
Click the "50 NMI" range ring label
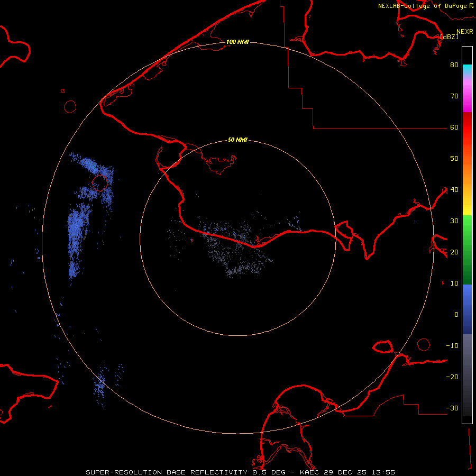(237, 140)
